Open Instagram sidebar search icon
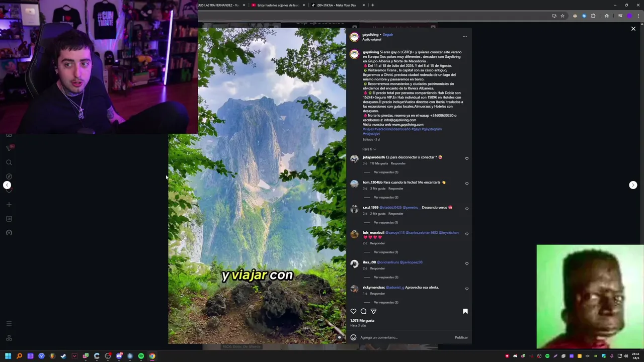Viewport: 644px width, 362px height. pos(9,162)
